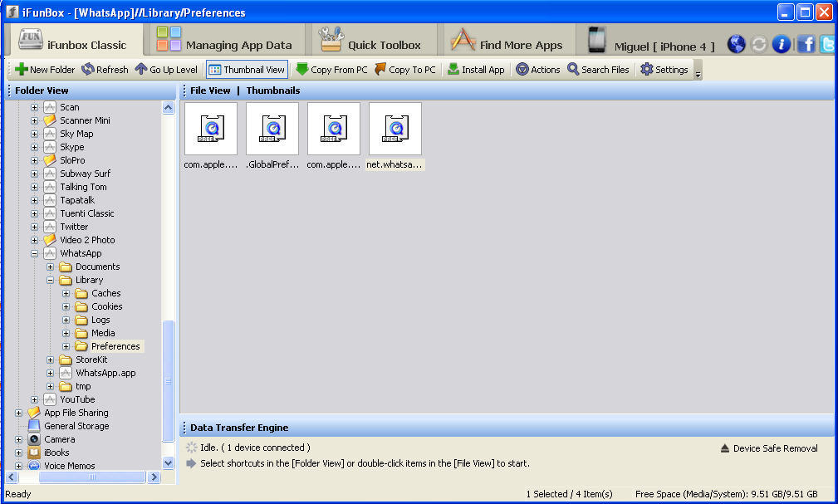Open the StoreKit folder
The width and height of the screenshot is (838, 504).
point(91,360)
